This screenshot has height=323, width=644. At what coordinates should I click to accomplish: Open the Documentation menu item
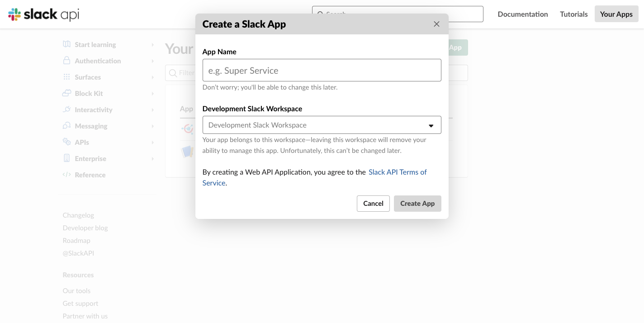coord(523,14)
